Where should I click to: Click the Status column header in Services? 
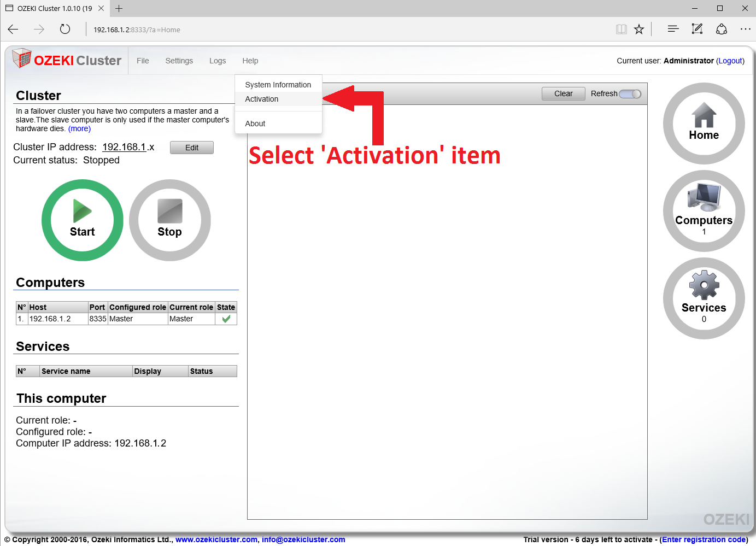coord(213,371)
